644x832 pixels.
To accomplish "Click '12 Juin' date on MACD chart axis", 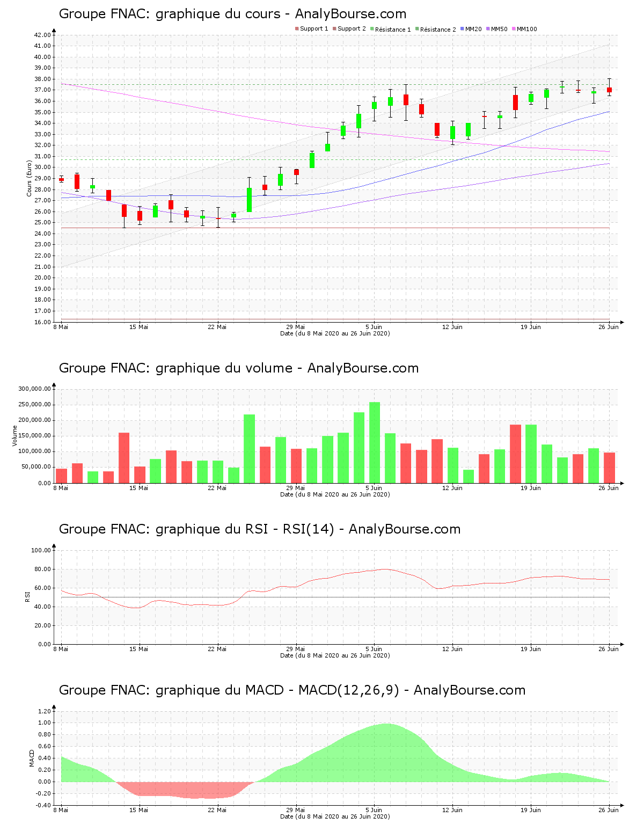I will 452,810.
